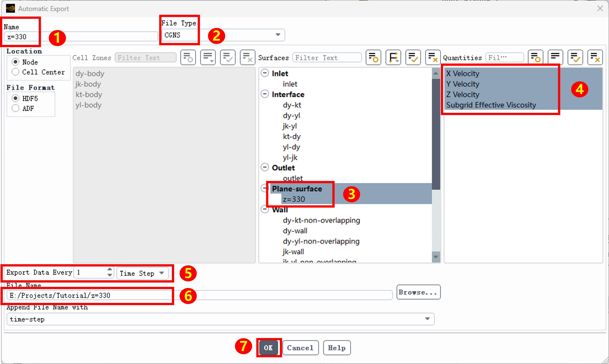Click Surfaces list scrollbar down arrow

click(436, 257)
